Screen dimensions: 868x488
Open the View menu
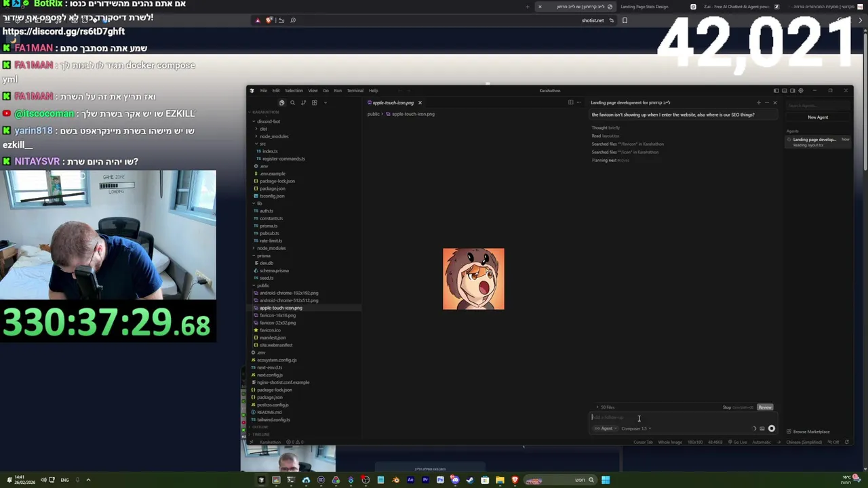[313, 90]
